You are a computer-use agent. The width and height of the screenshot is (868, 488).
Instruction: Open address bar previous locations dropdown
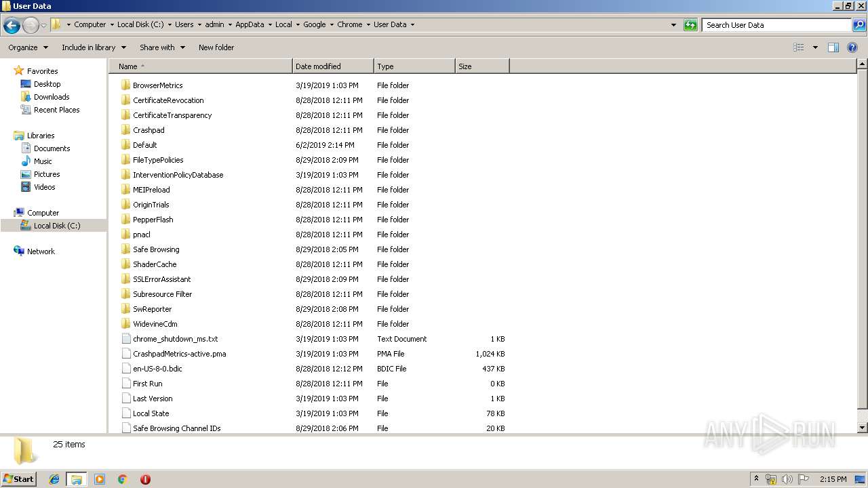673,25
